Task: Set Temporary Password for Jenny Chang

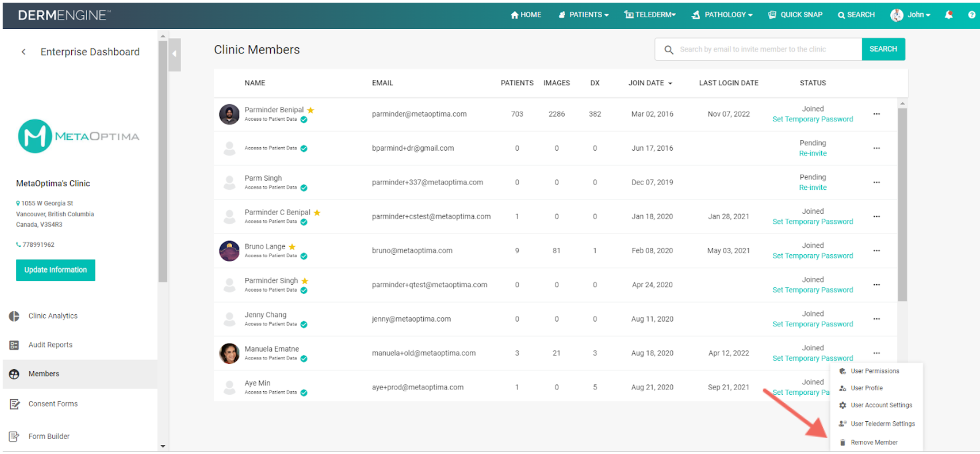Action: coord(813,324)
